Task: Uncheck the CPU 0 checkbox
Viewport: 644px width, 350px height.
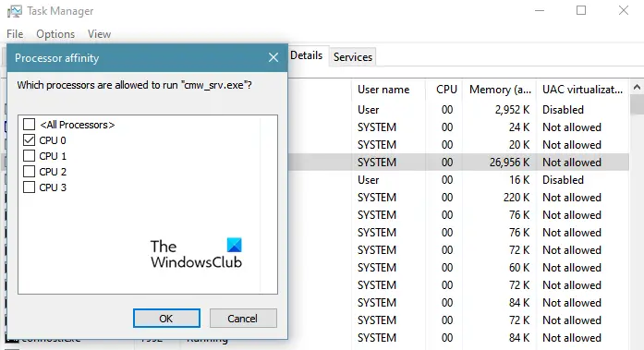Action: click(30, 140)
